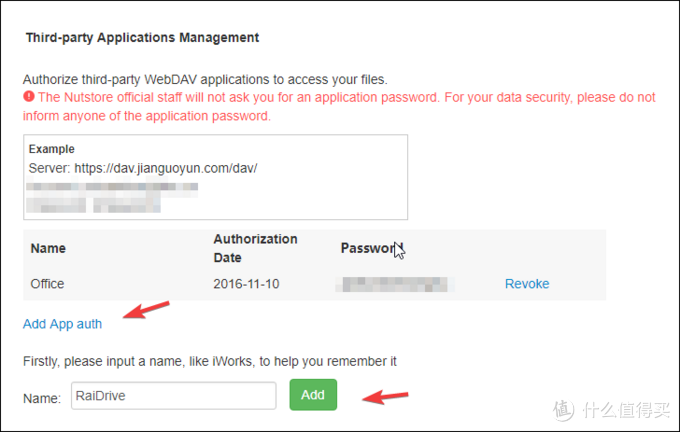Click the Third-party Applications Management heading
This screenshot has width=680, height=432.
tap(142, 37)
